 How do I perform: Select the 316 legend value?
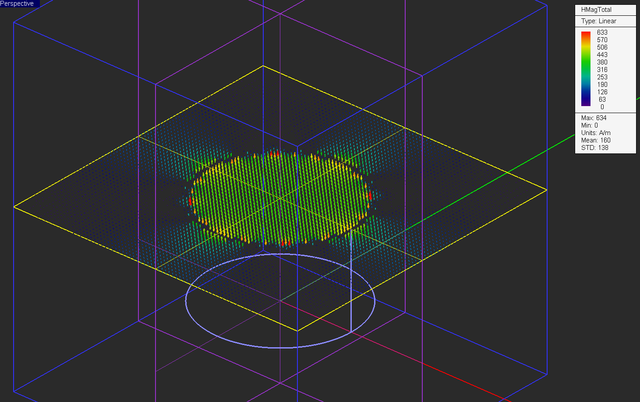602,69
